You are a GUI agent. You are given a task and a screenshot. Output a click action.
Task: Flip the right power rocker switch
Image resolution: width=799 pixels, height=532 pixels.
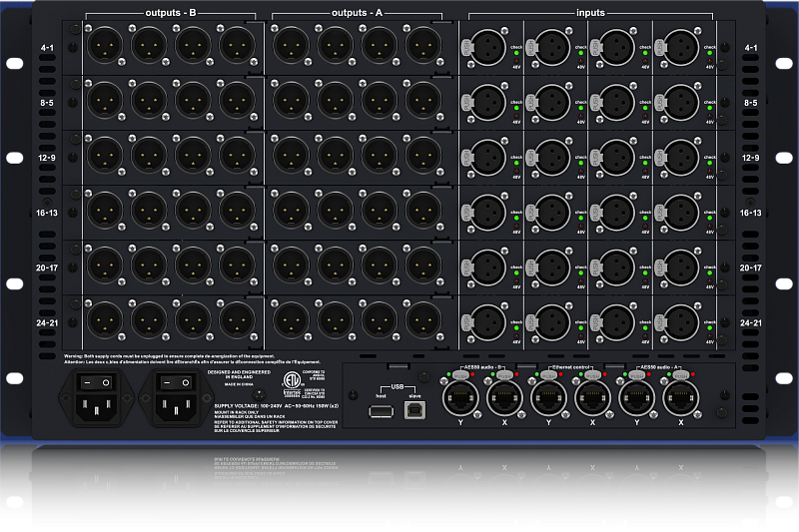pyautogui.click(x=176, y=382)
